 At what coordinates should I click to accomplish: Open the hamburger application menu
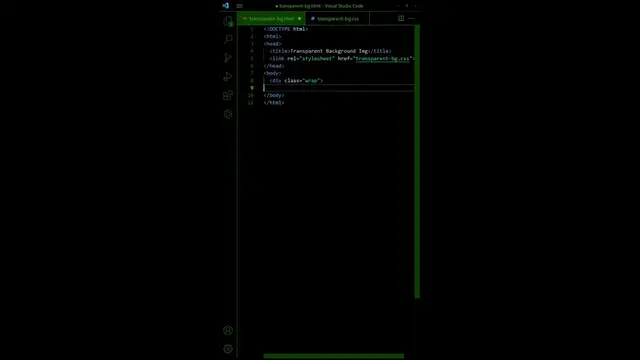point(240,6)
